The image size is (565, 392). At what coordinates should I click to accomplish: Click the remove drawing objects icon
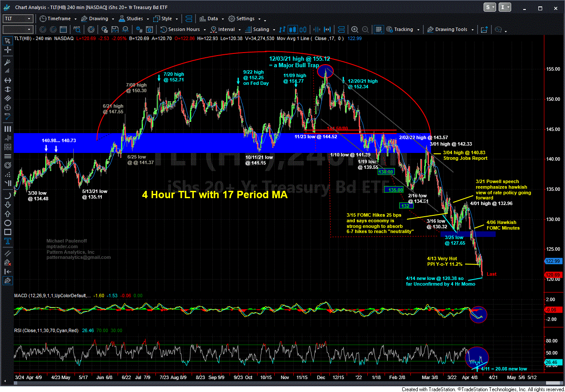7,263
